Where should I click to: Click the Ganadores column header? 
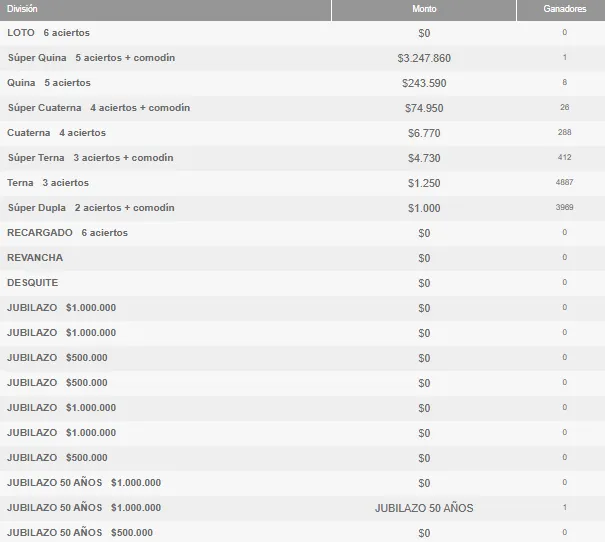point(564,8)
